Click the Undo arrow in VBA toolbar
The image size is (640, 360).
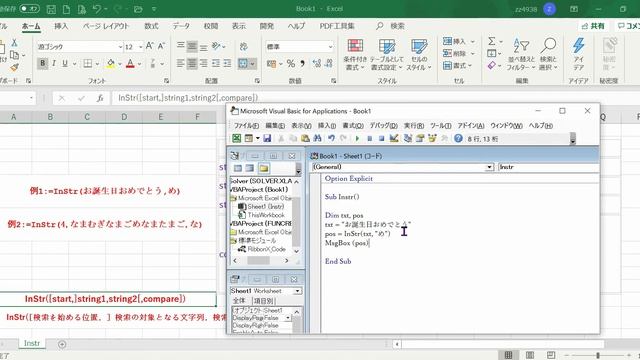(331, 138)
